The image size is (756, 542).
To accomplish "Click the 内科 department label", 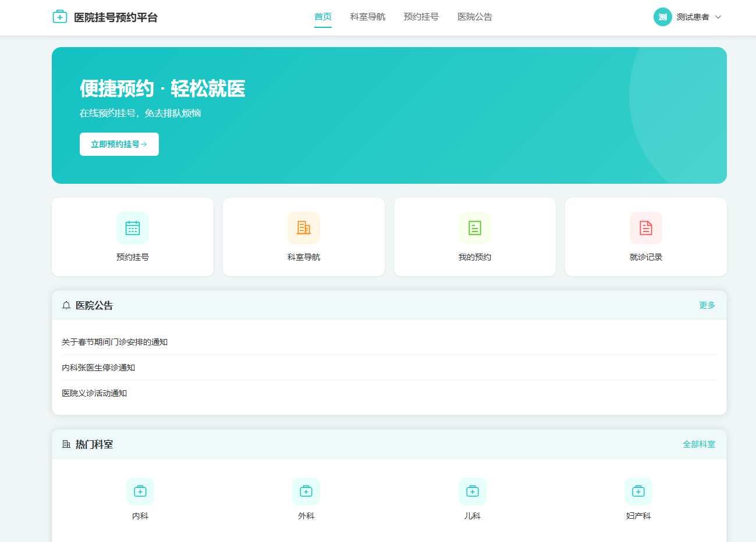I will pyautogui.click(x=140, y=516).
